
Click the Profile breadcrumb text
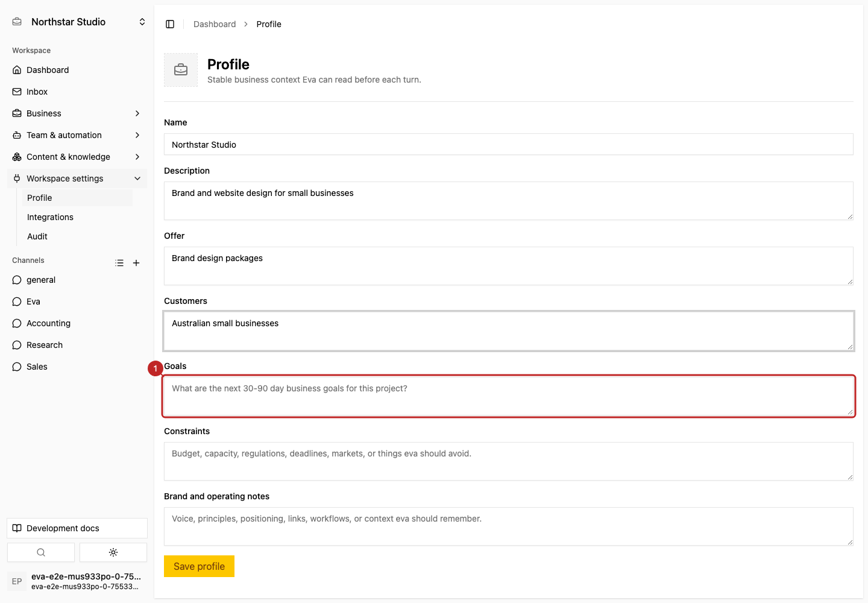point(269,24)
